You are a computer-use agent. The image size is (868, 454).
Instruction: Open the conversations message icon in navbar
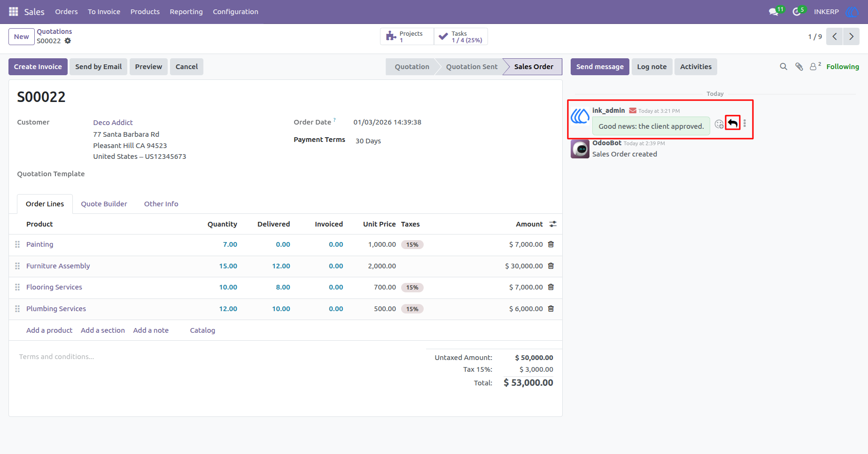click(774, 12)
